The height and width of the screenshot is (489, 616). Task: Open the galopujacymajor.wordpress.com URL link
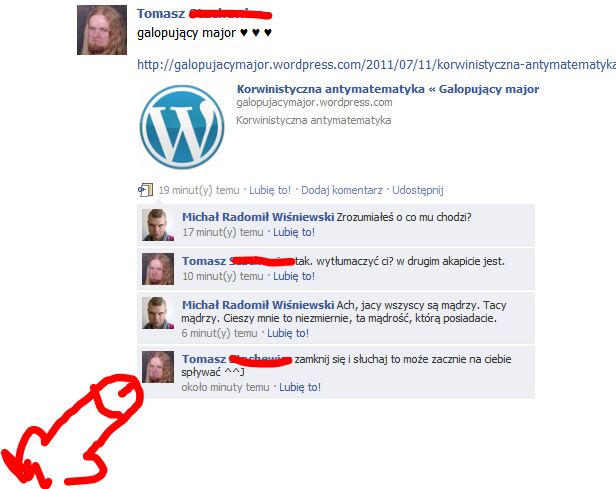(376, 64)
